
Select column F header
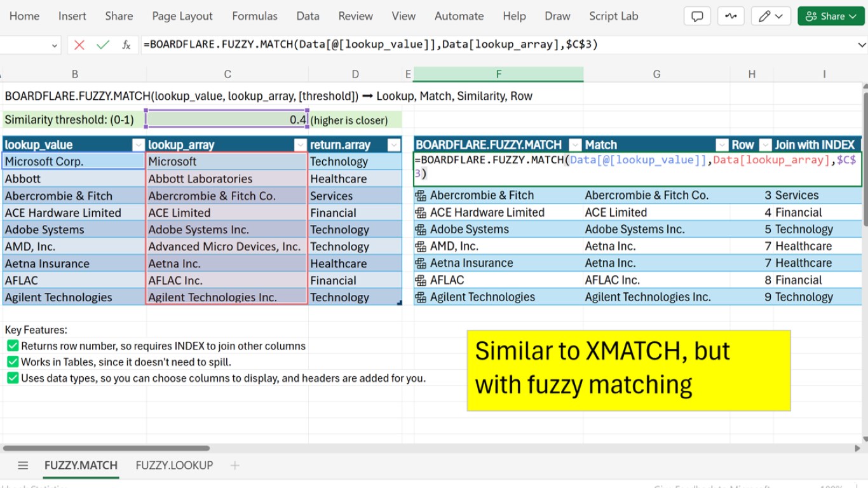pos(498,74)
